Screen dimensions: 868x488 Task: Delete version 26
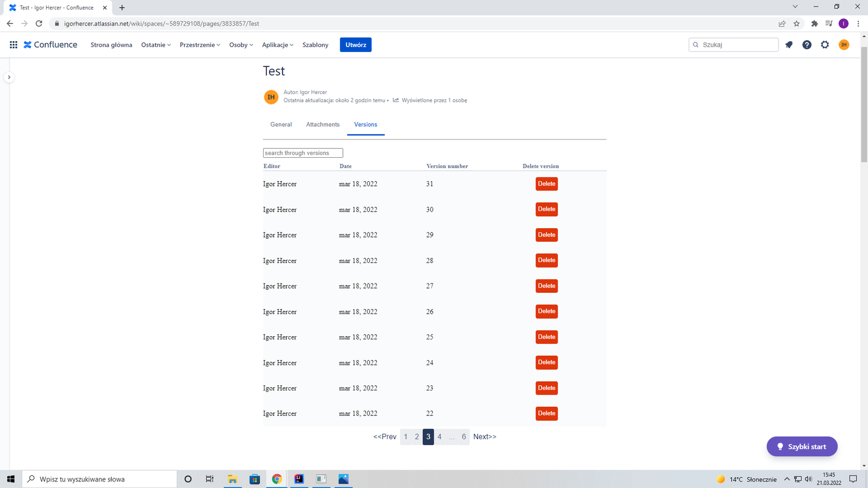546,311
